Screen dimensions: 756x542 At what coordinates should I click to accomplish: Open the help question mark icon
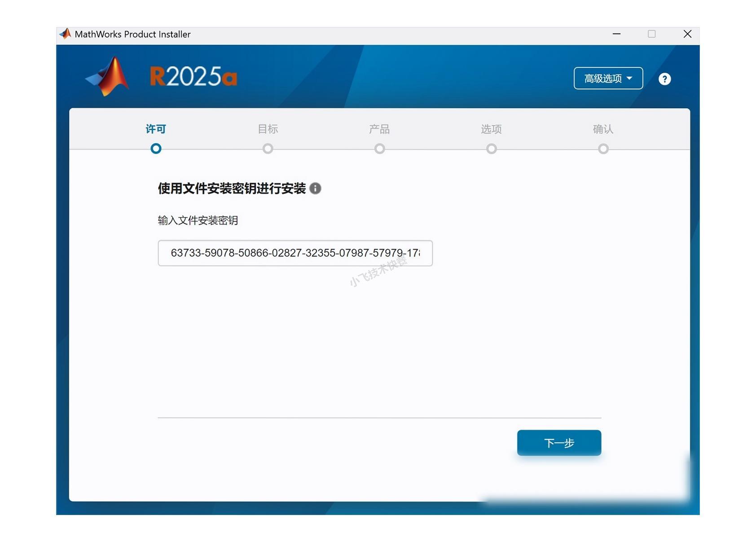(664, 79)
